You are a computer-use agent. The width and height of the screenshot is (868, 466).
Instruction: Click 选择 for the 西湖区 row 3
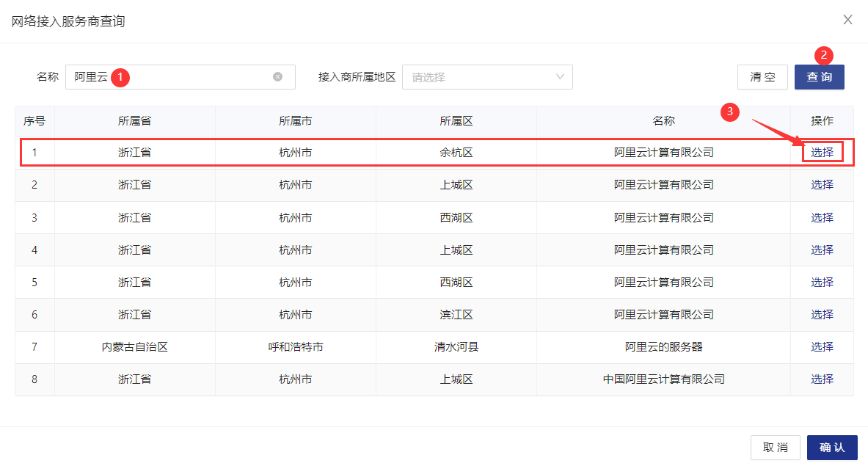click(x=822, y=216)
